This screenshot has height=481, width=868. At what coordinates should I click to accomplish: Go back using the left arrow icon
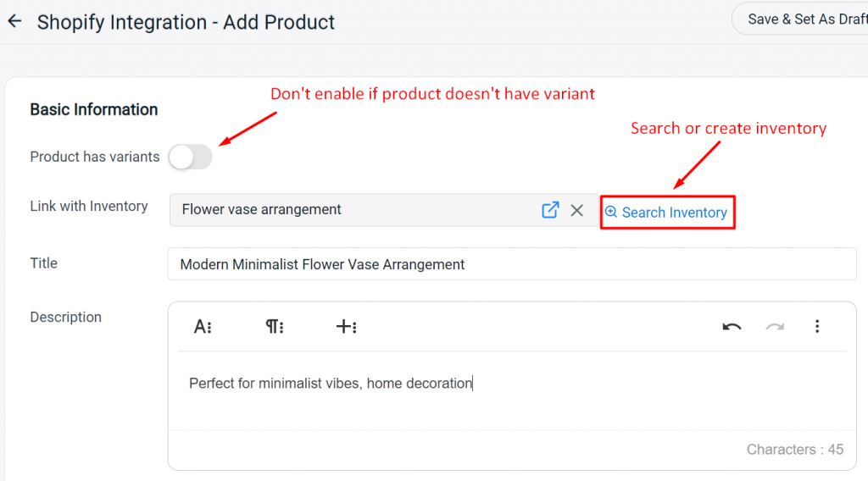coord(14,21)
